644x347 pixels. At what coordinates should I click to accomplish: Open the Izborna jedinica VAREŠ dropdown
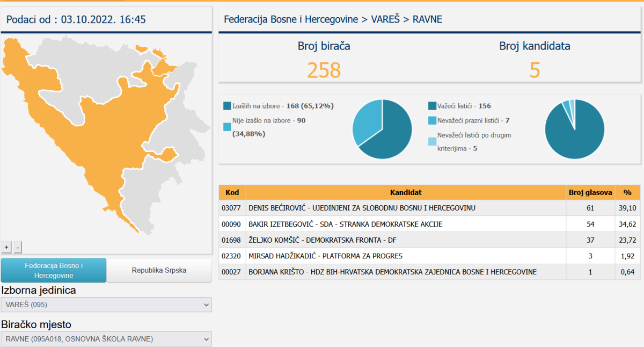tap(106, 305)
